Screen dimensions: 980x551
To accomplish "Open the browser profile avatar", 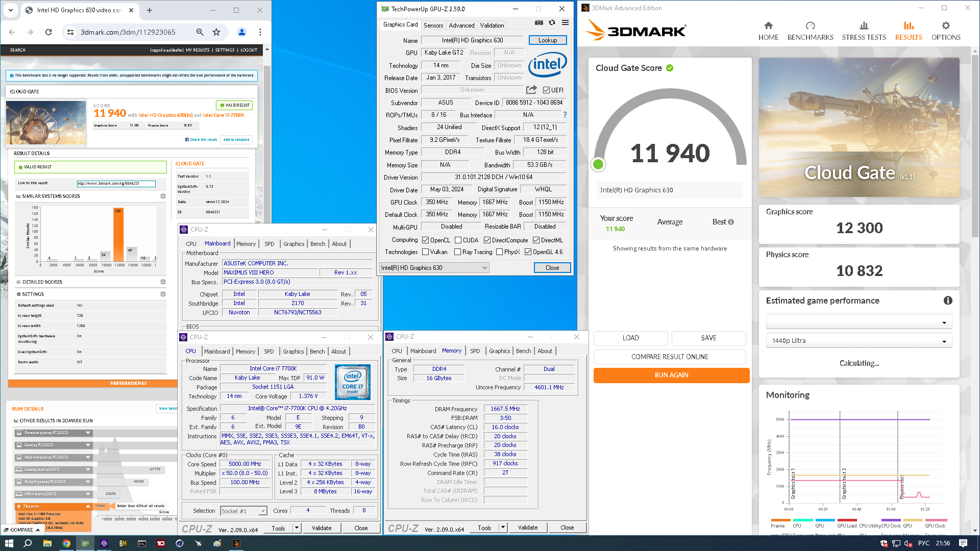I will point(242,32).
